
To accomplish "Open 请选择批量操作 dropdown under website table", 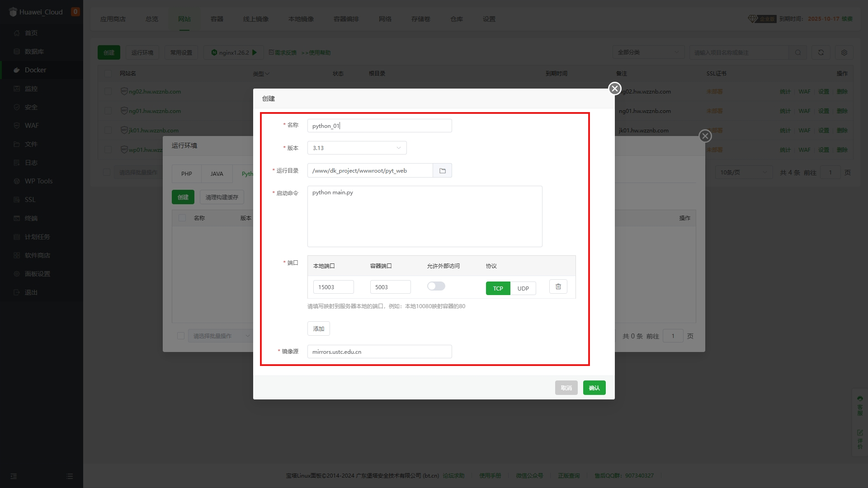I will click(138, 172).
